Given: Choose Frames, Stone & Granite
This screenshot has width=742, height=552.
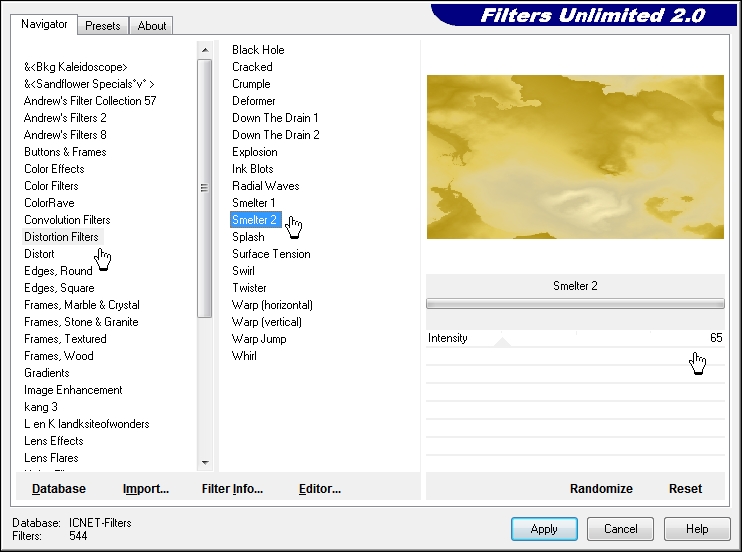Looking at the screenshot, I should [x=81, y=322].
